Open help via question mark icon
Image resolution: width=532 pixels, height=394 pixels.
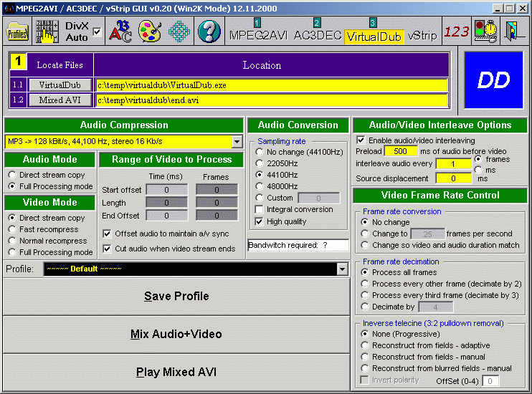pos(209,32)
